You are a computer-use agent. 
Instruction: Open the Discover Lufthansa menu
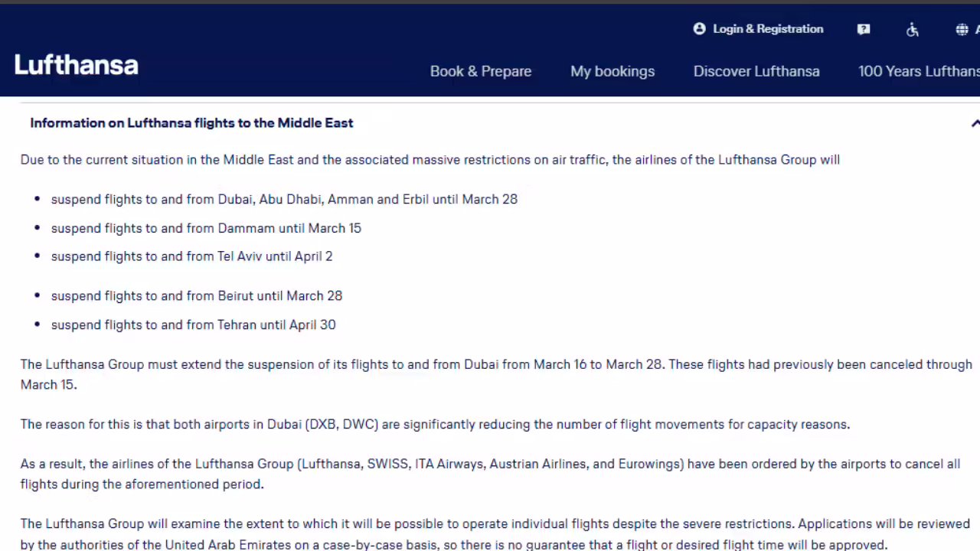756,71
